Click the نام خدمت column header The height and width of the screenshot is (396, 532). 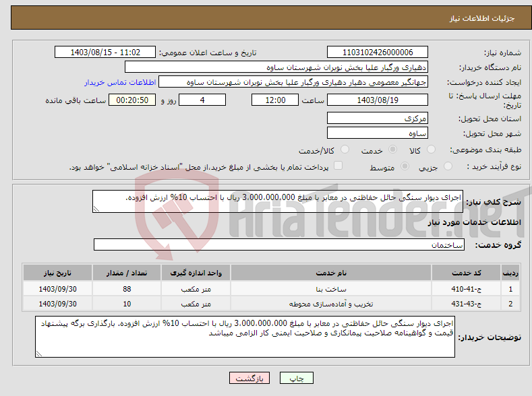click(331, 273)
